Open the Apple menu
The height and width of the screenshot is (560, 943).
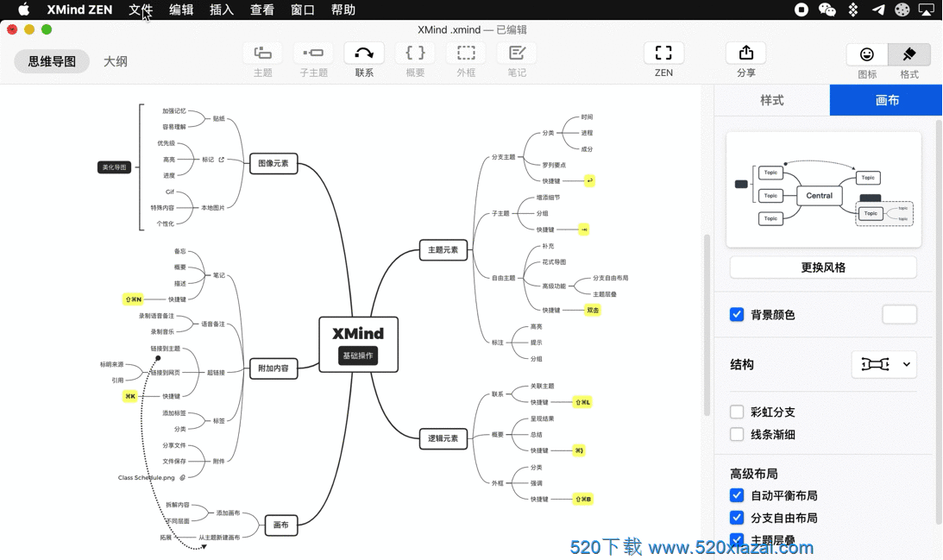[23, 9]
